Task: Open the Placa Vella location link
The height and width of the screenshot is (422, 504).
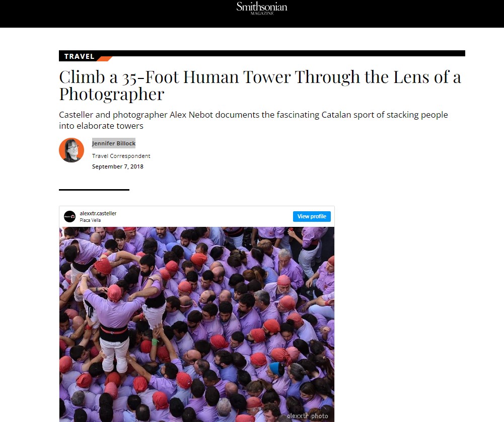Action: coord(90,220)
